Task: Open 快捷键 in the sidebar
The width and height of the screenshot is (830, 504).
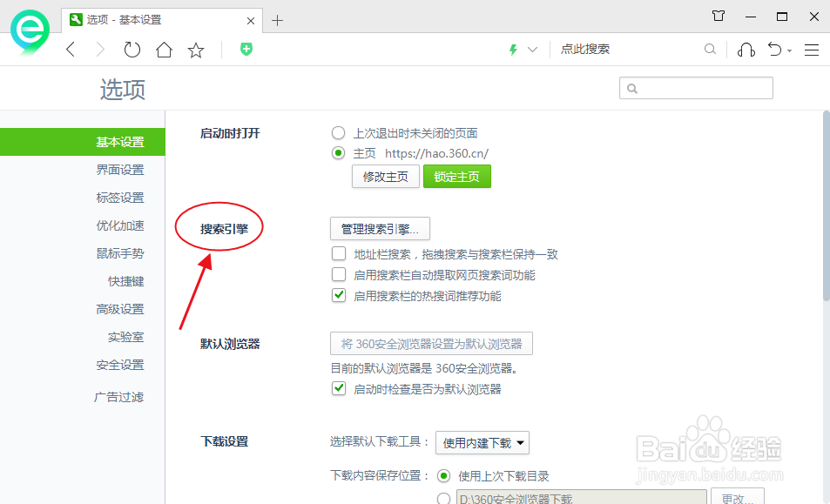Action: click(x=126, y=281)
